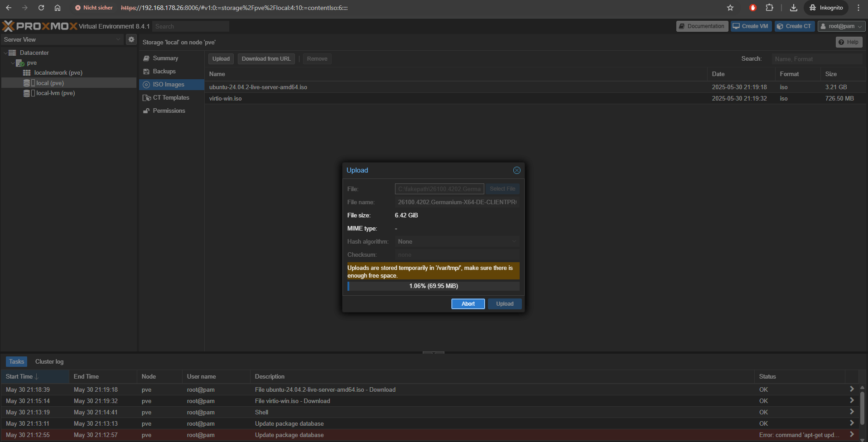Open Chrome three-dot menu
868x442 pixels.
point(858,8)
